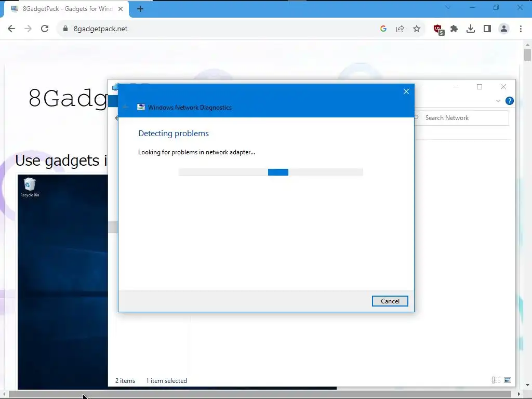Click the 'Detecting problems' heading

pos(174,134)
